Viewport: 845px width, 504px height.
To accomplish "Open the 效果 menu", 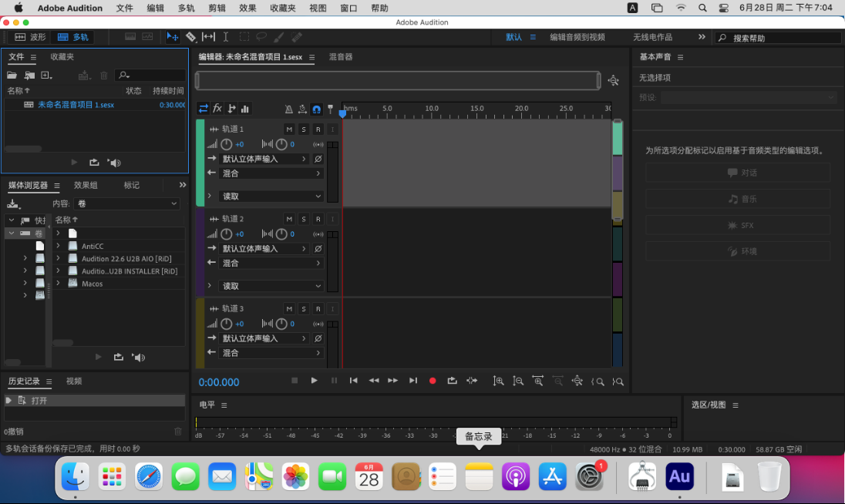I will point(247,8).
